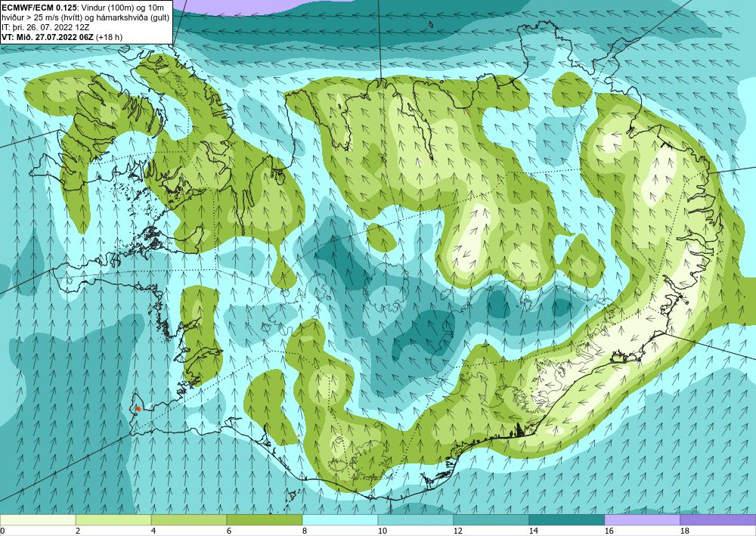Click the turquoise 10-12 m/s legend swatch
Screen dimensions: 756x536
(416, 519)
